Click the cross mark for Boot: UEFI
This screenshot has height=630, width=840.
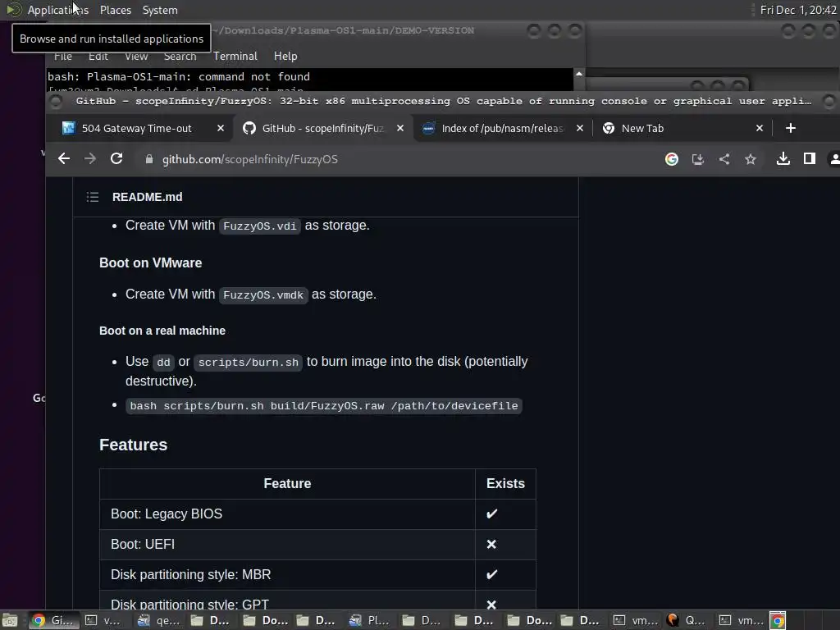pos(491,545)
